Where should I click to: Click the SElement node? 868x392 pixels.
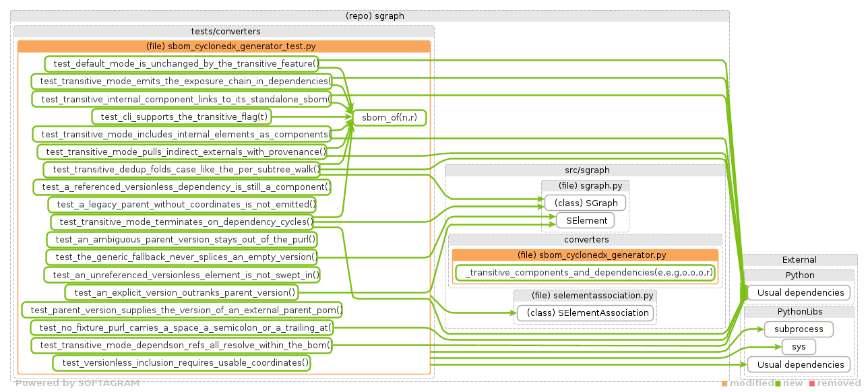click(585, 220)
